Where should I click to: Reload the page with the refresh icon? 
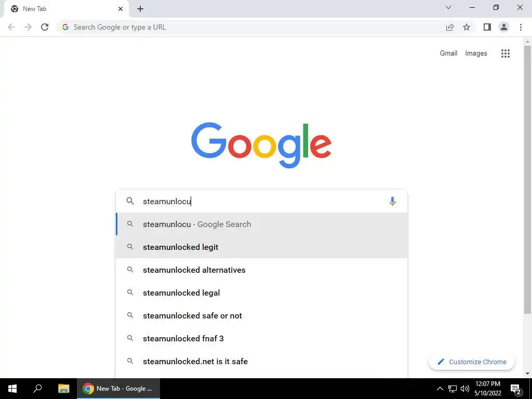[x=45, y=27]
